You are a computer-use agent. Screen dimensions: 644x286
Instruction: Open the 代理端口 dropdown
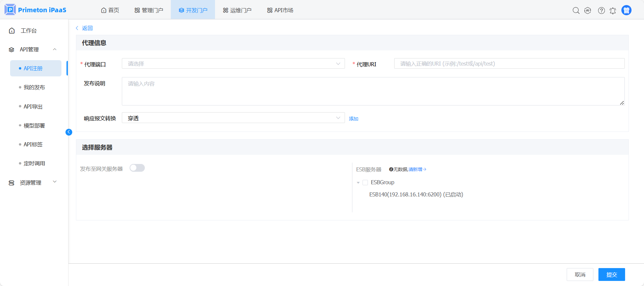tap(233, 64)
